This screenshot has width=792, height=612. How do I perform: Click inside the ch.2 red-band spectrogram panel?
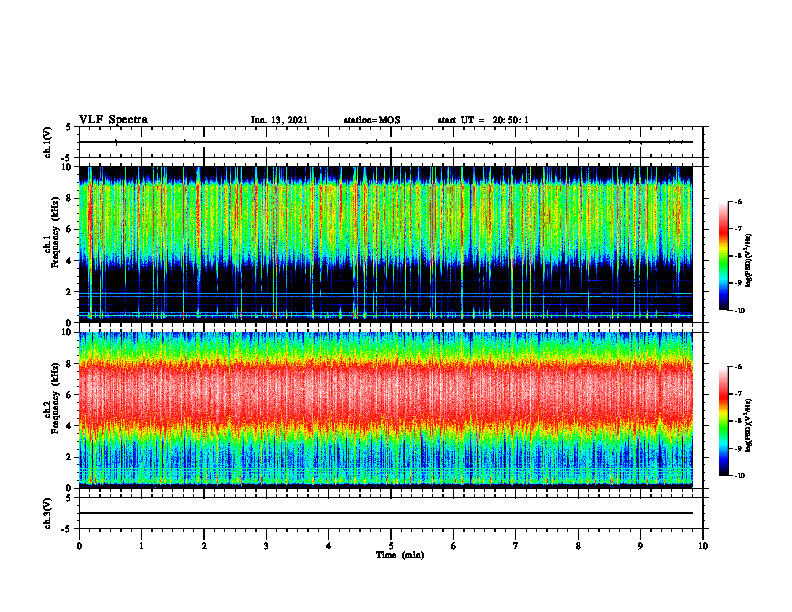[x=386, y=410]
